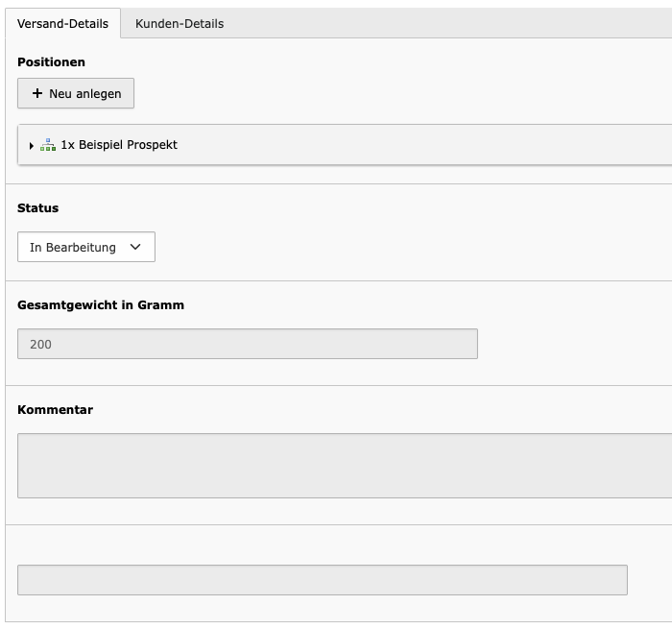Select the 1x Beispiel Prospekt title
The width and height of the screenshot is (672, 629).
[119, 145]
